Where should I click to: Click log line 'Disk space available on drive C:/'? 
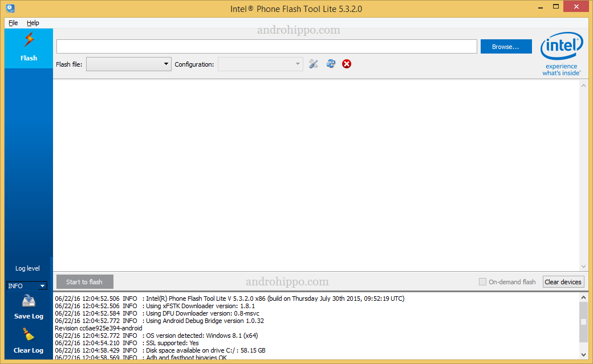[160, 350]
